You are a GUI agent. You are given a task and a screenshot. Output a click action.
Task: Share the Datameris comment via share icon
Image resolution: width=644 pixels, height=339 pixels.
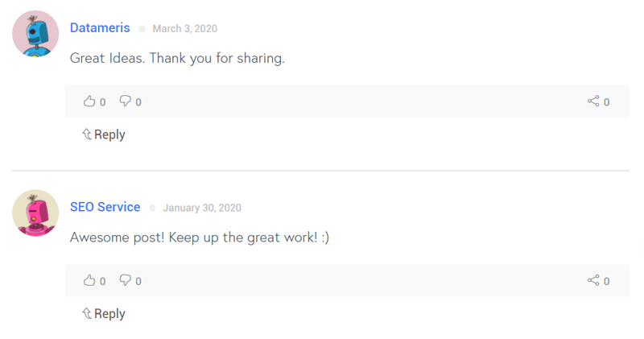pyautogui.click(x=593, y=101)
